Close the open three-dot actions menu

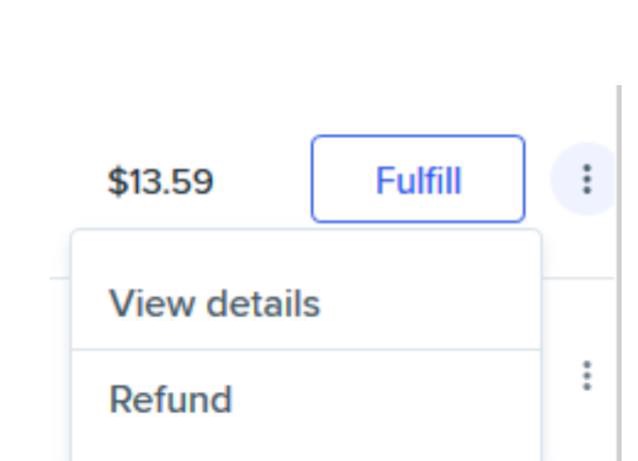586,180
